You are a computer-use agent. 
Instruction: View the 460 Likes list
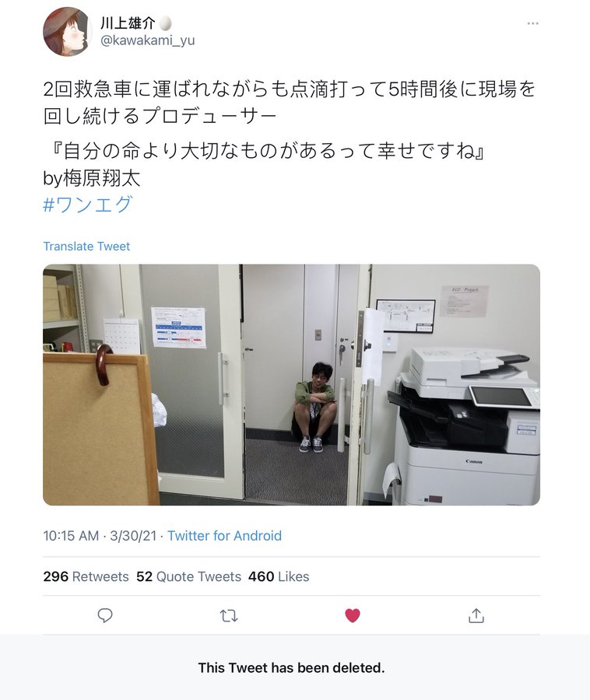[x=279, y=576]
